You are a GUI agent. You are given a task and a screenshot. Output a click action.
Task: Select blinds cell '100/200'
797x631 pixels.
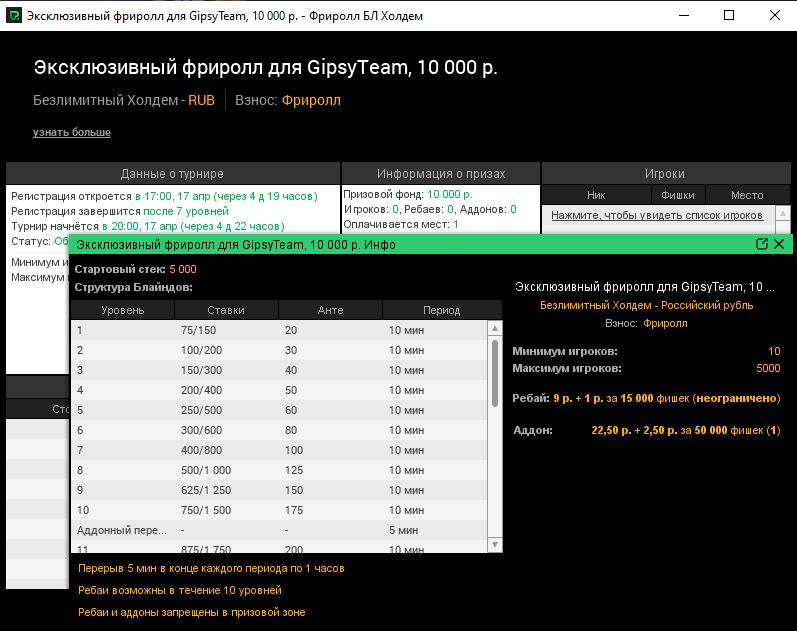pyautogui.click(x=201, y=350)
